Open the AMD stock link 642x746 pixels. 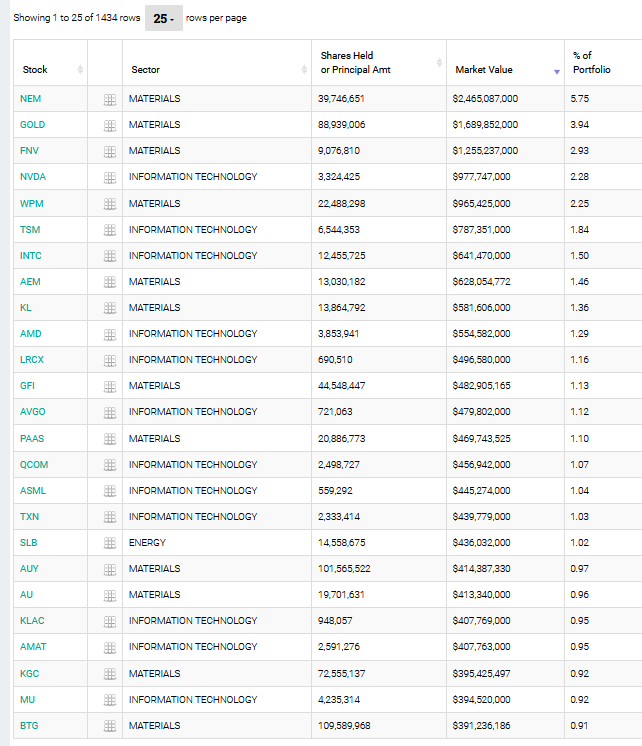tap(30, 334)
